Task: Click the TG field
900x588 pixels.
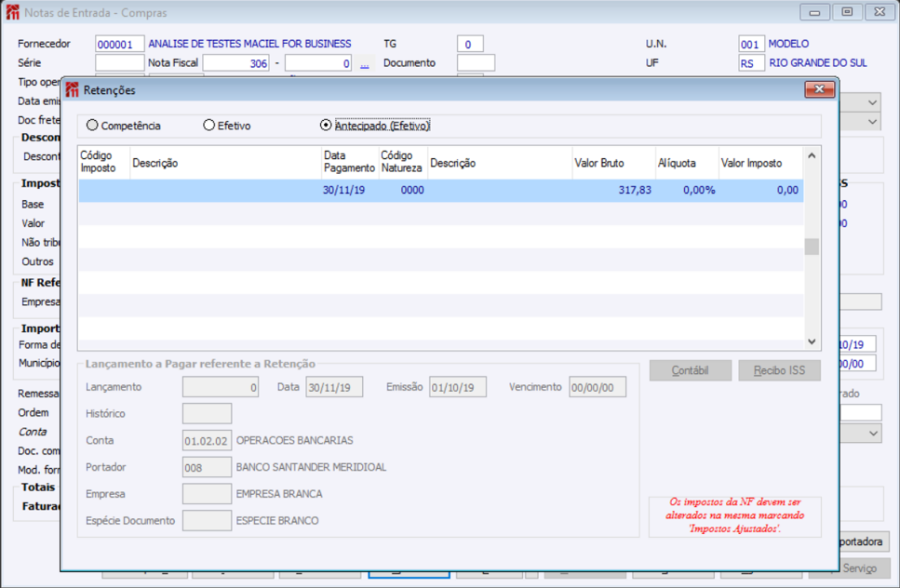Action: 470,44
